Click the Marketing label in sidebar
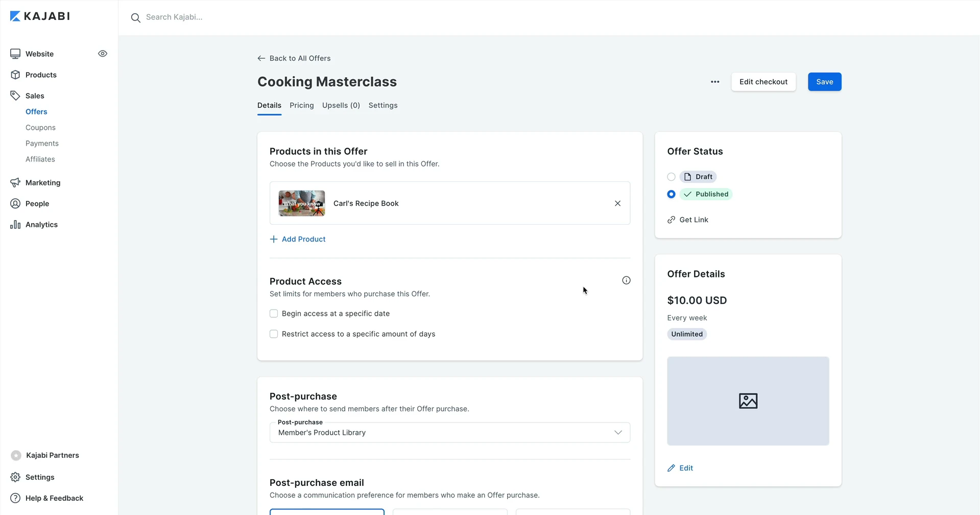980x515 pixels. [x=43, y=182]
